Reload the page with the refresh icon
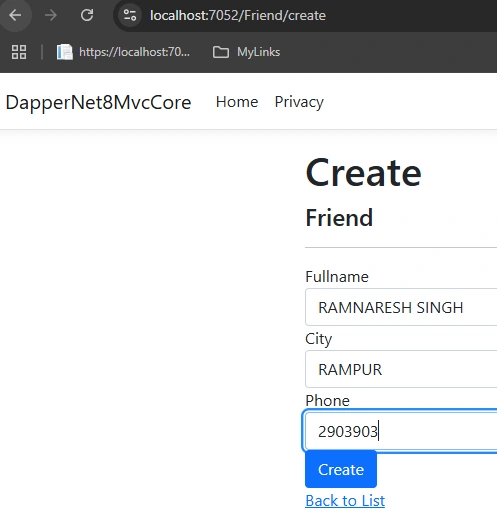 pos(87,15)
